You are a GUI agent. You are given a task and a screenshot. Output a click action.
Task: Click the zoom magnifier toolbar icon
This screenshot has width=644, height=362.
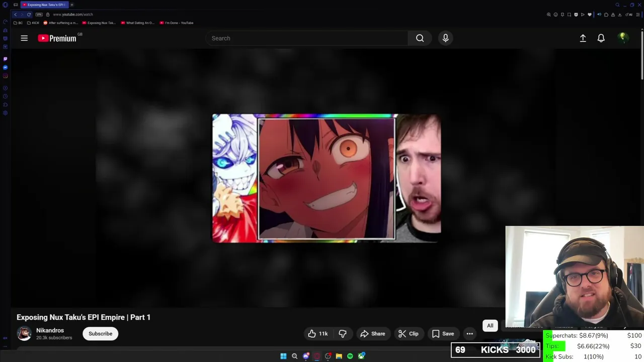click(x=549, y=15)
